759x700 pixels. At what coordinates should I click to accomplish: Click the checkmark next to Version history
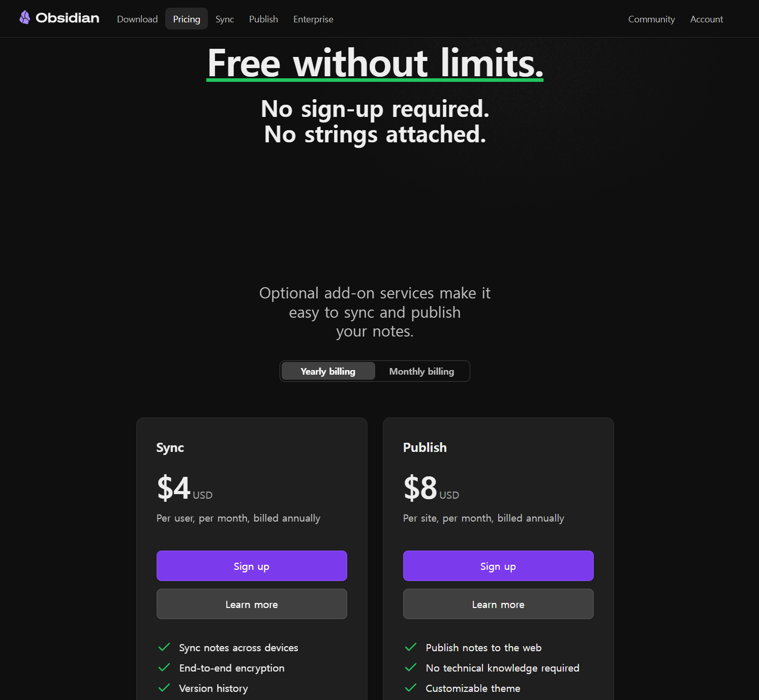[x=164, y=688]
